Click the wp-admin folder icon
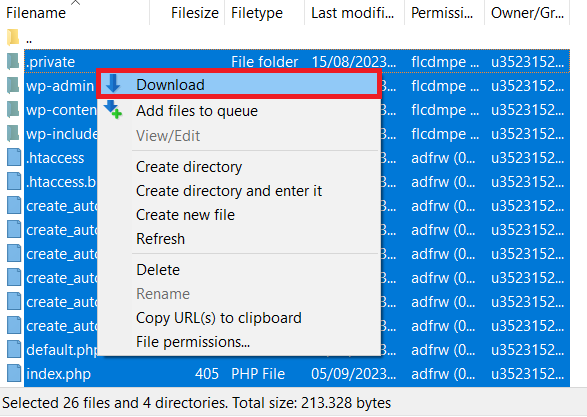Screen dimensions: 587x417 tap(13, 85)
